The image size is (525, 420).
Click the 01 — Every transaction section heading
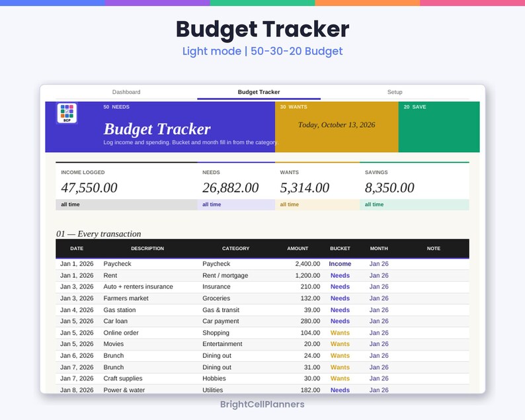[x=99, y=233]
